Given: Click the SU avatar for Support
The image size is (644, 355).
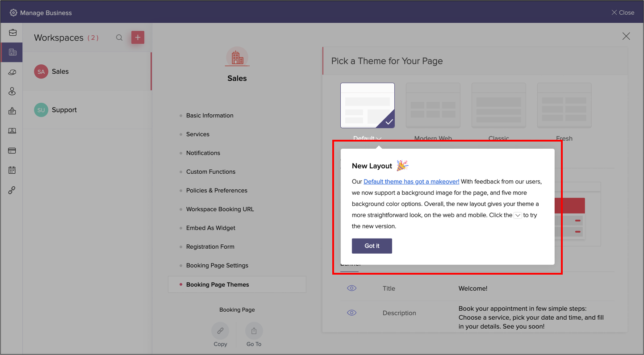Looking at the screenshot, I should [41, 110].
